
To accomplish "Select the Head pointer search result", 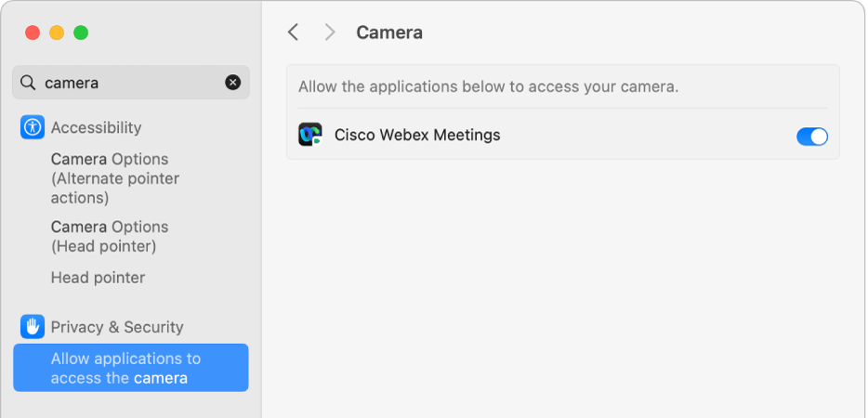I will click(x=98, y=278).
